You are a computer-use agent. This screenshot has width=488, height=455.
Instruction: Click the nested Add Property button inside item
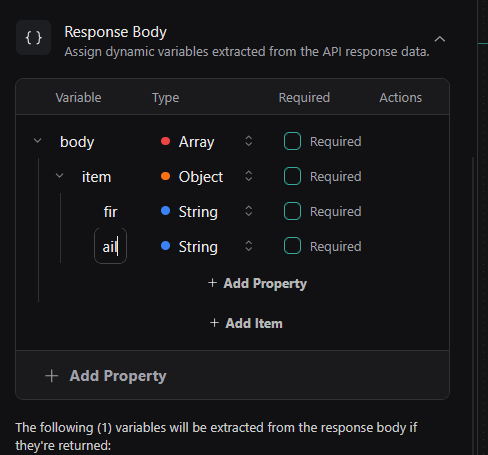click(x=257, y=283)
